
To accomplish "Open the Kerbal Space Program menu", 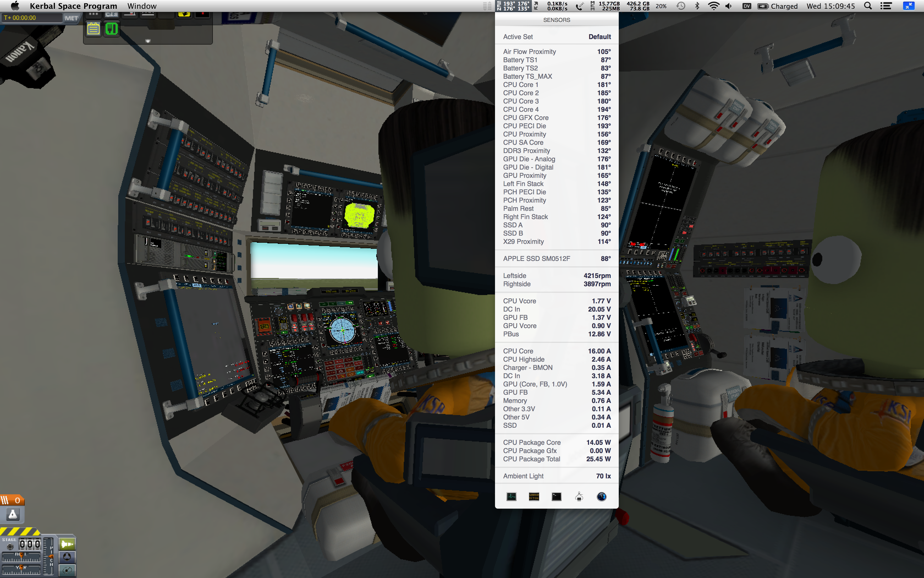I will [x=73, y=6].
